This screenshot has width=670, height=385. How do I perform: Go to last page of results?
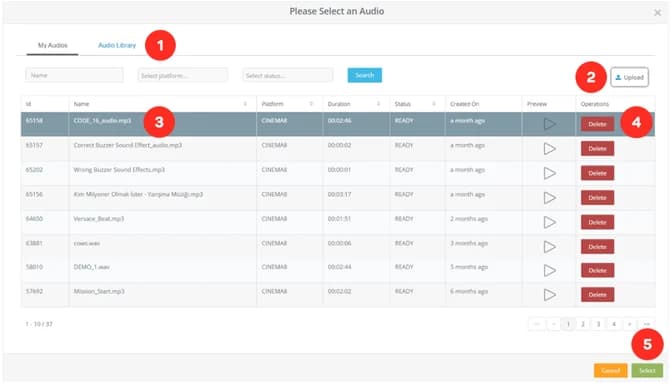[x=646, y=324]
